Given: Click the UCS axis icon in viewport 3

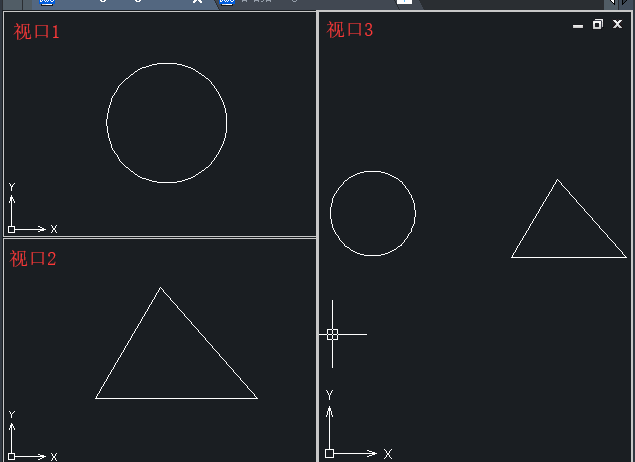Looking at the screenshot, I should (358, 424).
